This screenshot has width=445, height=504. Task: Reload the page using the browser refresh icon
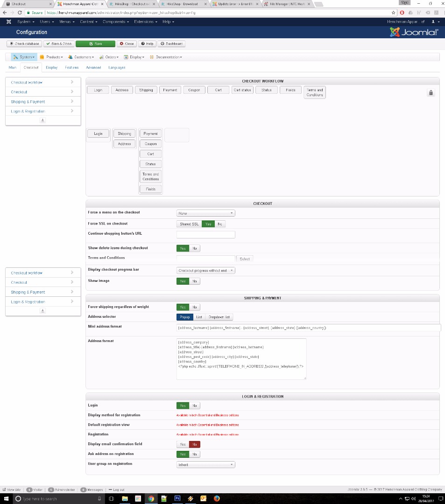click(x=20, y=13)
